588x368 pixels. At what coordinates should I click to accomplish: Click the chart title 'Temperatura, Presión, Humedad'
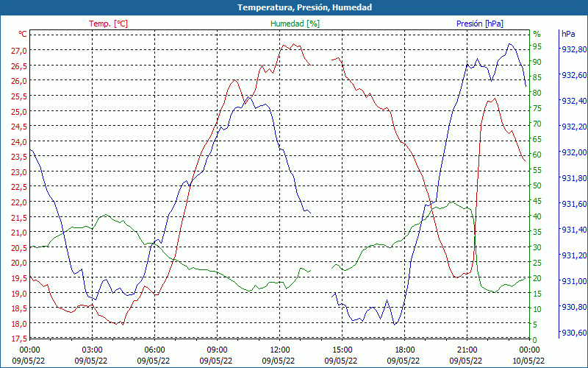[304, 7]
